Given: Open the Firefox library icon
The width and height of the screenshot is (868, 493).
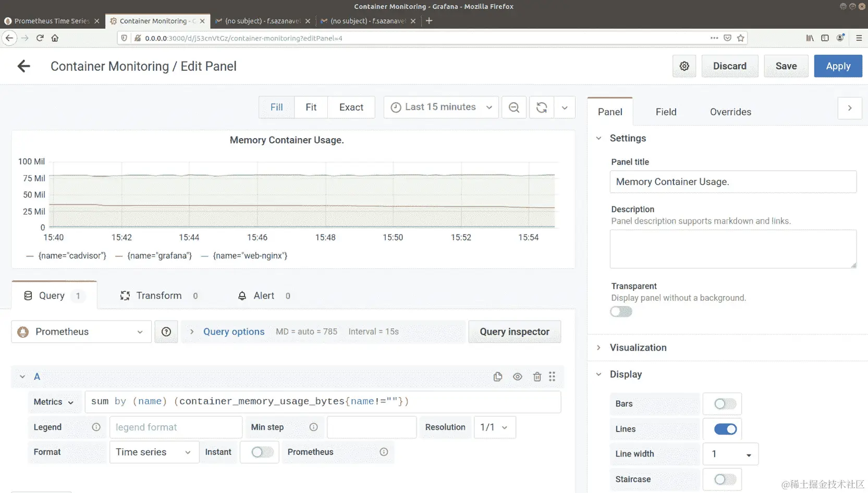Looking at the screenshot, I should [810, 38].
